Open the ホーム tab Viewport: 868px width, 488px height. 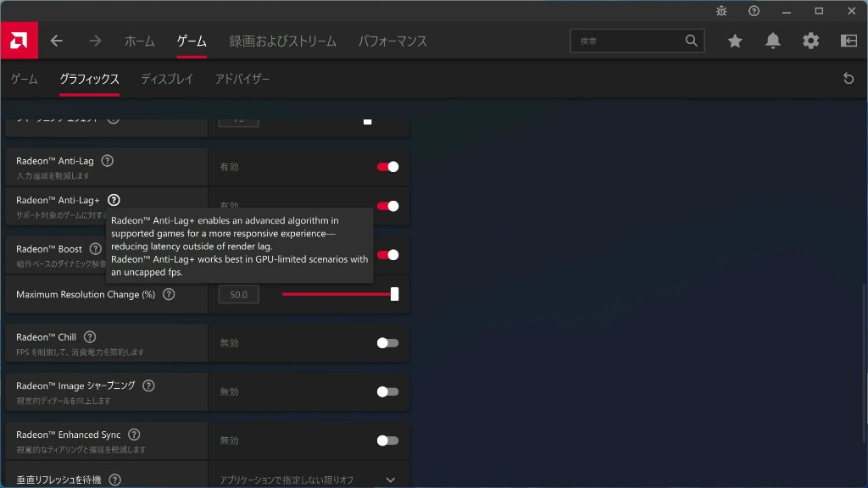(x=140, y=41)
